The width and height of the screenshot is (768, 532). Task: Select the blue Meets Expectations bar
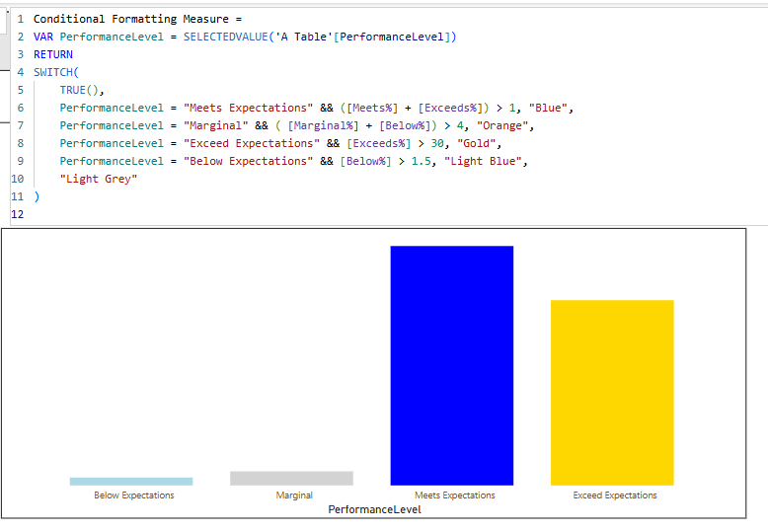pos(451,365)
